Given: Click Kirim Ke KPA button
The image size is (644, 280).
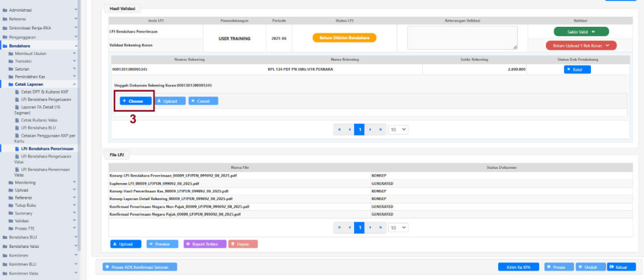Looking at the screenshot, I should click(x=518, y=267).
